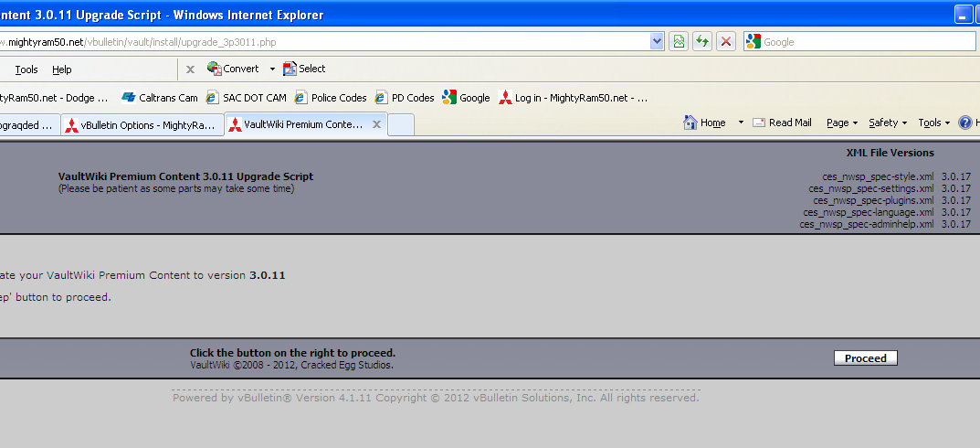Expand the Home button dropdown arrow

(741, 123)
